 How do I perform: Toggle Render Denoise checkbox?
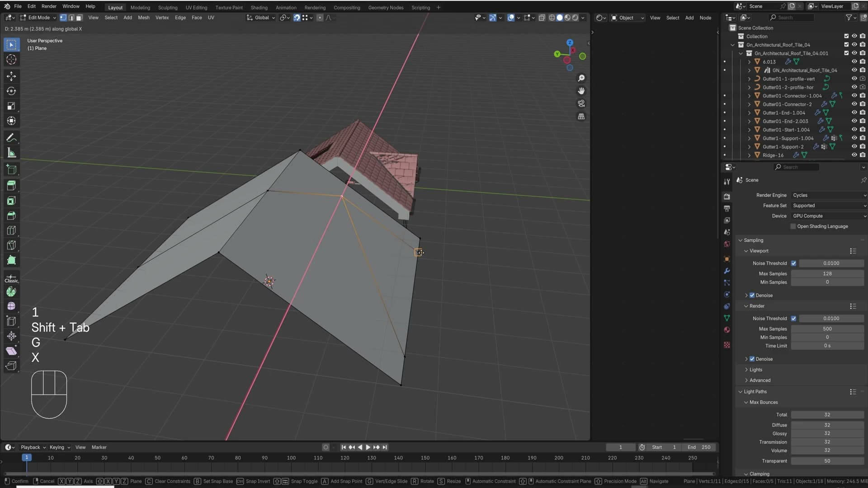pos(752,359)
